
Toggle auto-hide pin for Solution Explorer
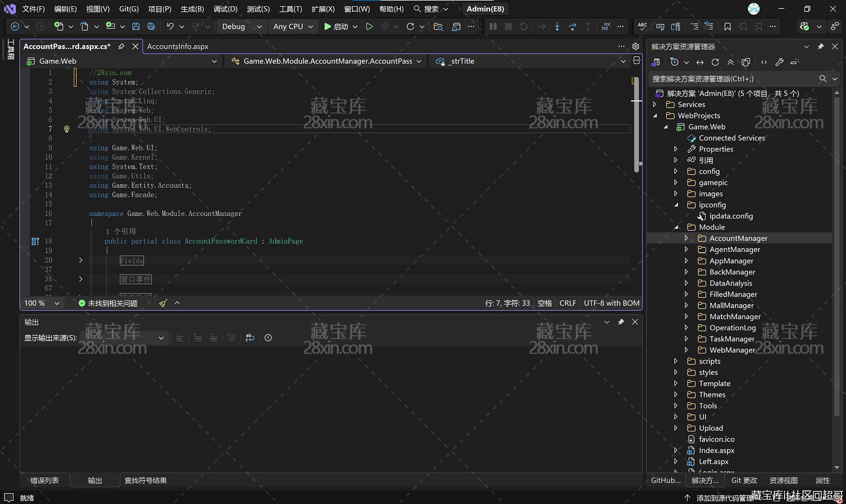tap(821, 46)
